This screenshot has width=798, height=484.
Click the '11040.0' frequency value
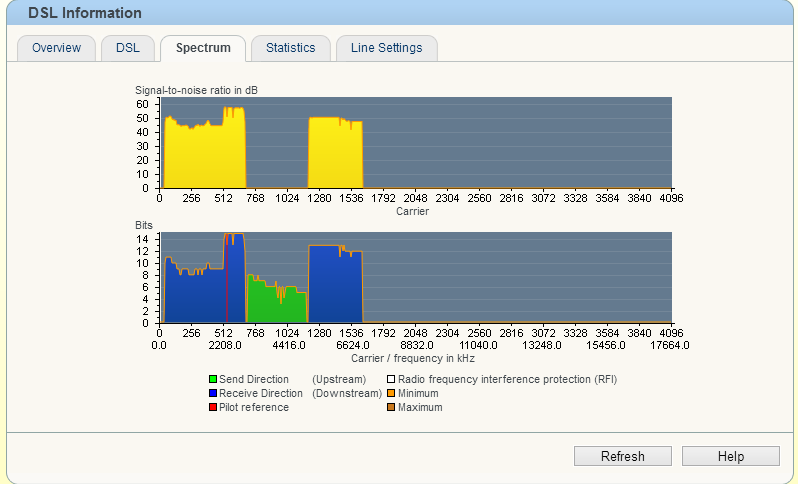pyautogui.click(x=478, y=346)
